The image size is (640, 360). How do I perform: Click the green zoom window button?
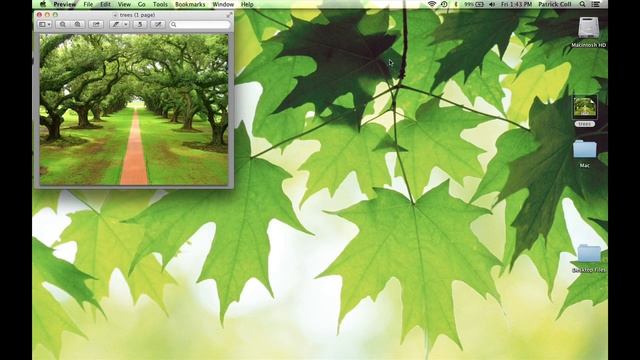pyautogui.click(x=56, y=15)
